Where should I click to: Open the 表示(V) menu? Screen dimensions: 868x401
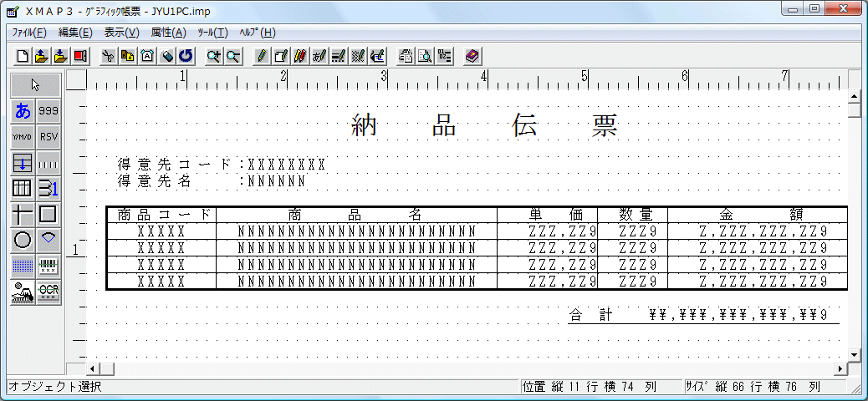122,33
